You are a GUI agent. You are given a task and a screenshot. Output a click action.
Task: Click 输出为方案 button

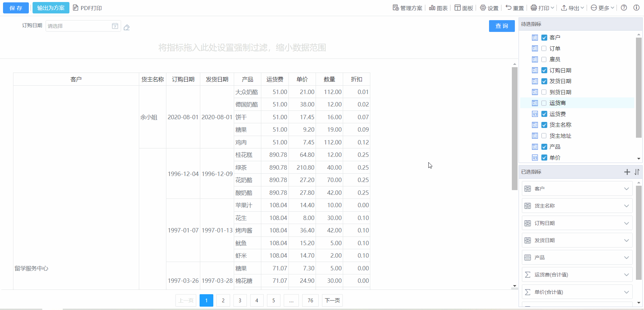tap(51, 8)
